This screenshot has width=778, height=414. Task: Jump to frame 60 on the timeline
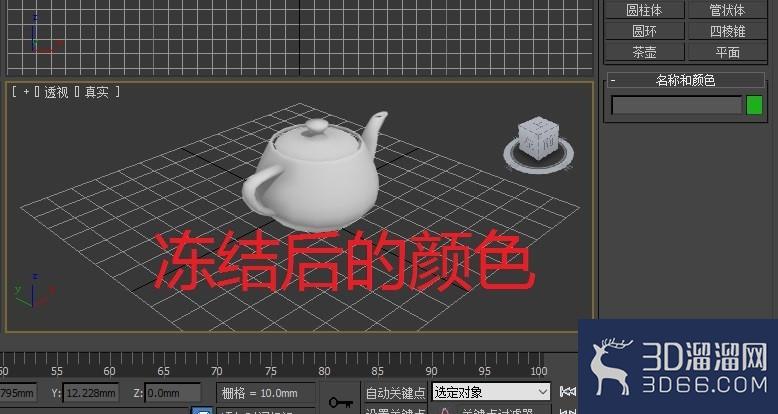tap(110, 371)
